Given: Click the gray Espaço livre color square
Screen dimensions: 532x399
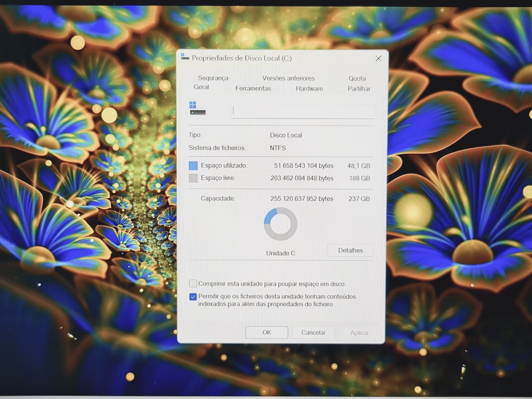Looking at the screenshot, I should pyautogui.click(x=193, y=178).
